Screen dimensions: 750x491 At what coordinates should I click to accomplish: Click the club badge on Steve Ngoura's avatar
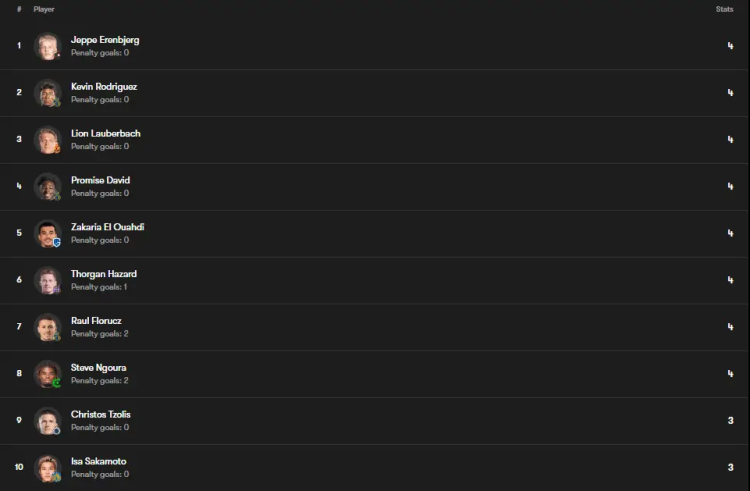(x=57, y=383)
